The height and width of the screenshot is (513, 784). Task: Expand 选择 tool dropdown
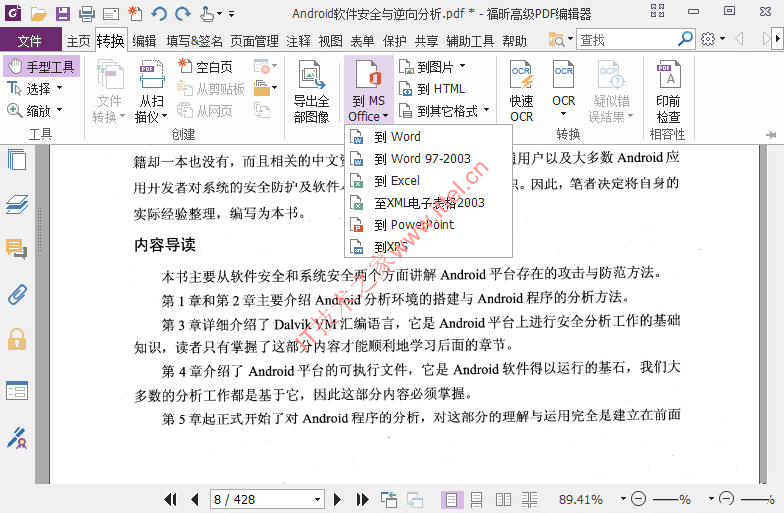(x=60, y=88)
